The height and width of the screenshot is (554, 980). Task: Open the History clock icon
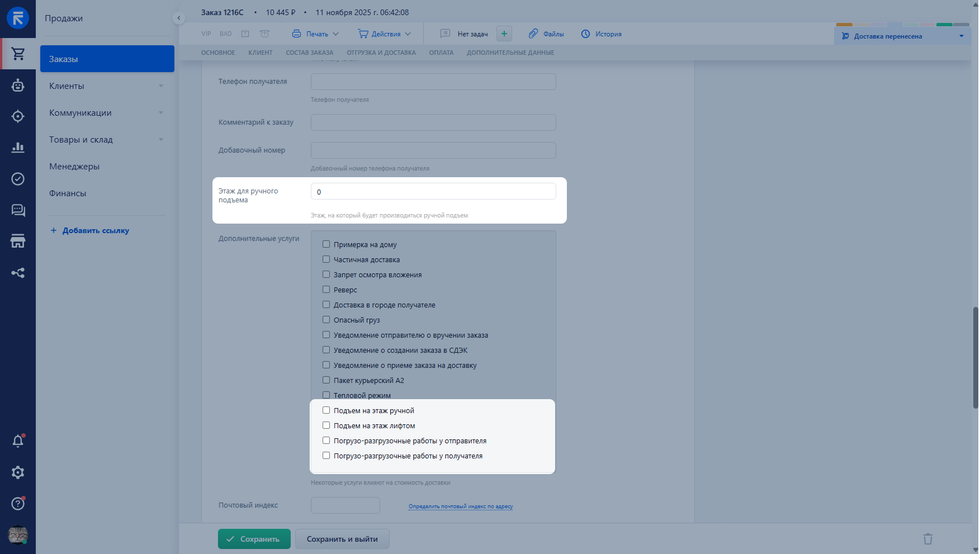coord(585,34)
